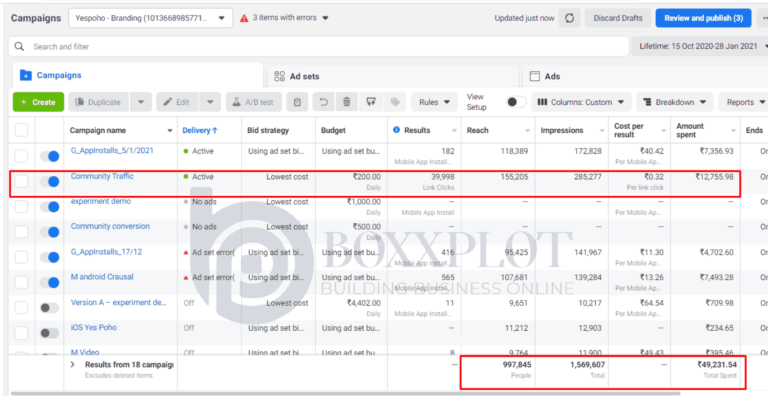
Task: Turn on the Version A experiment campaign
Action: [x=49, y=308]
